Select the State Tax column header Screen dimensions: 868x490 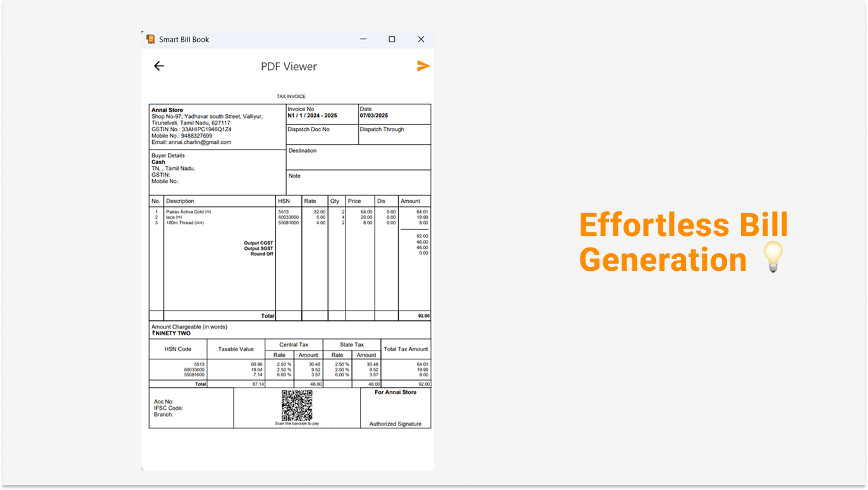point(352,345)
